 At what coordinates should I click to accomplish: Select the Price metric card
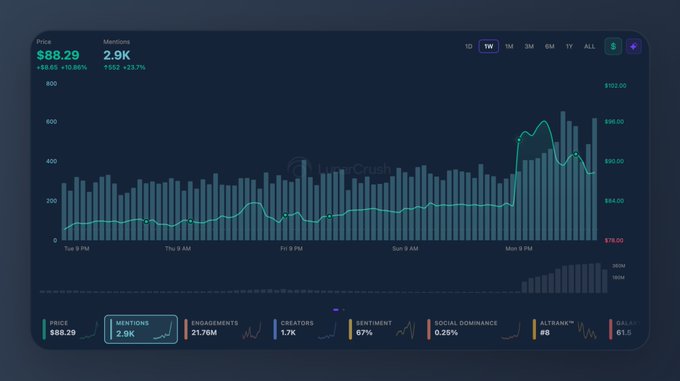click(x=71, y=329)
